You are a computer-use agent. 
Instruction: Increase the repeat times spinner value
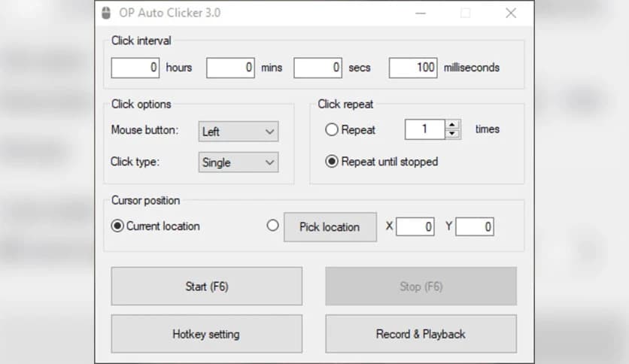452,125
